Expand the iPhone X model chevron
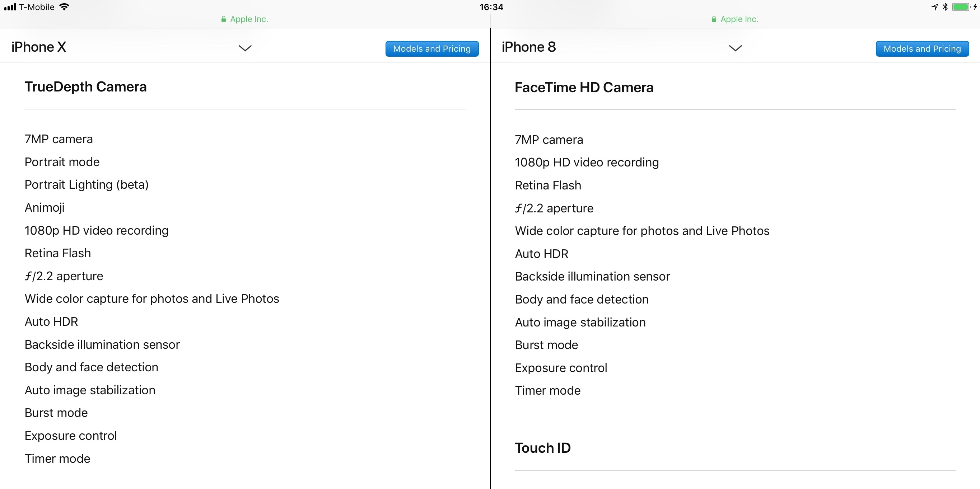This screenshot has height=489, width=980. click(x=245, y=48)
